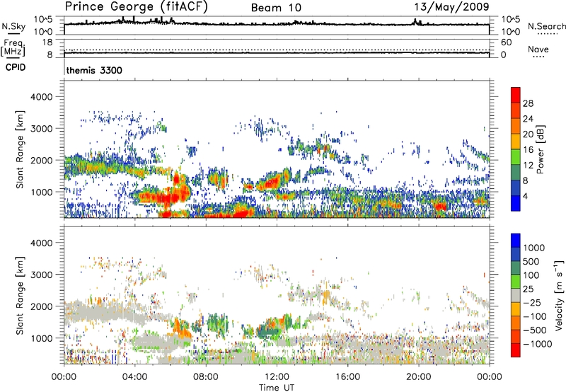Click the yellow-orange segment of power colorbar

(x=516, y=142)
